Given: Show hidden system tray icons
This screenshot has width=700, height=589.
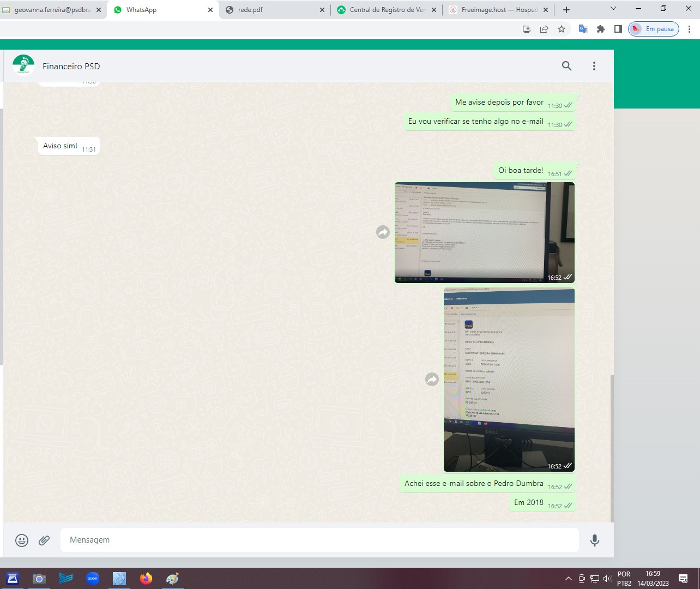Looking at the screenshot, I should 569,579.
